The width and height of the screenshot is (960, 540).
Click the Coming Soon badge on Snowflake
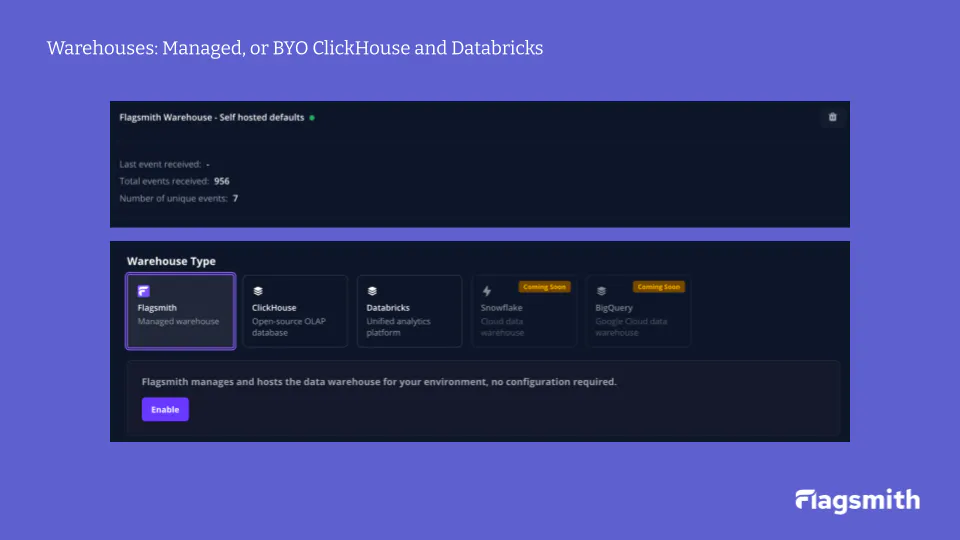click(x=544, y=287)
